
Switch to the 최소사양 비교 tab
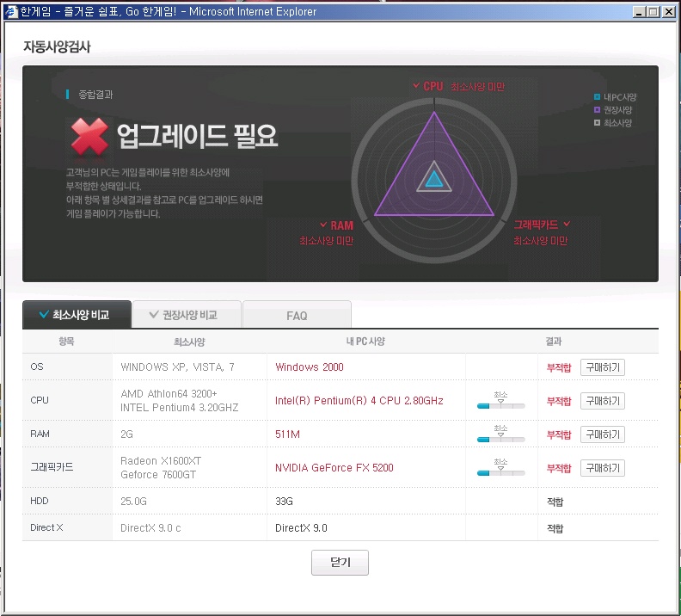click(77, 315)
